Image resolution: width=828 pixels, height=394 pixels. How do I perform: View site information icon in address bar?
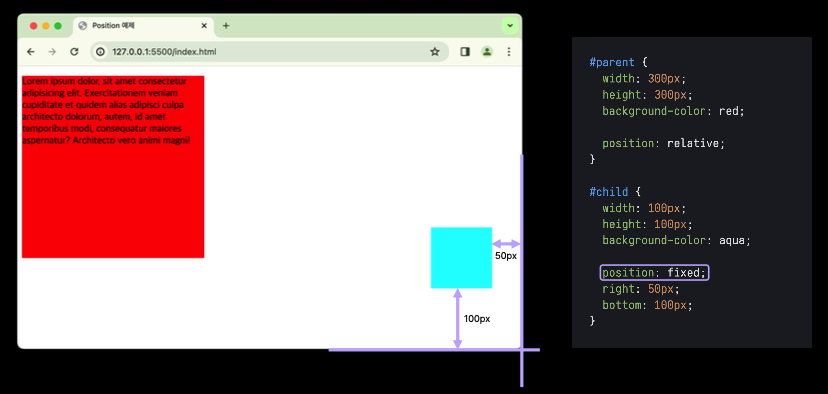pos(100,52)
